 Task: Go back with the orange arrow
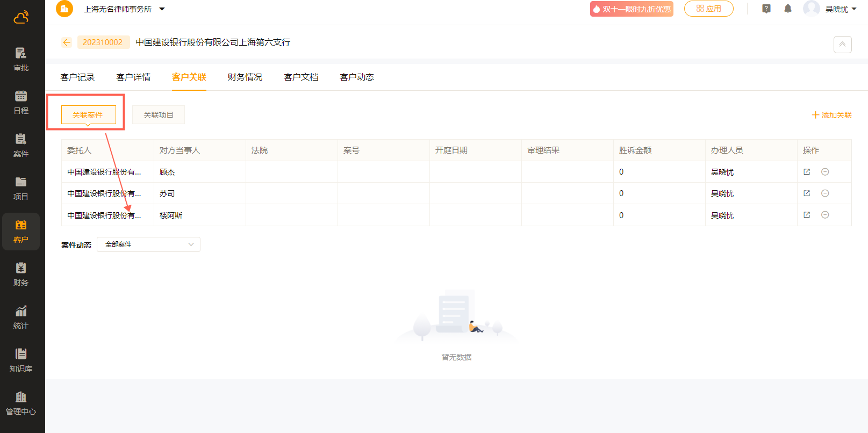(x=67, y=42)
